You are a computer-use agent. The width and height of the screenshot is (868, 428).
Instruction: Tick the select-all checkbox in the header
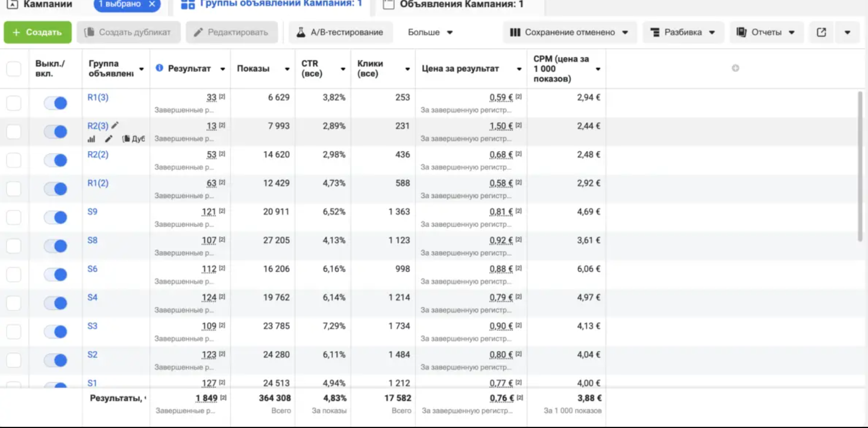tap(14, 69)
